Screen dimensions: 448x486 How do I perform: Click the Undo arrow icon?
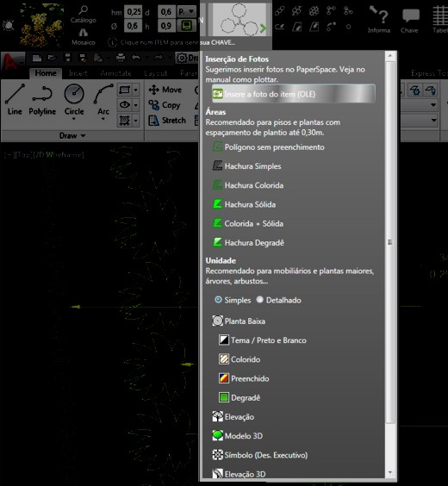pos(136,58)
